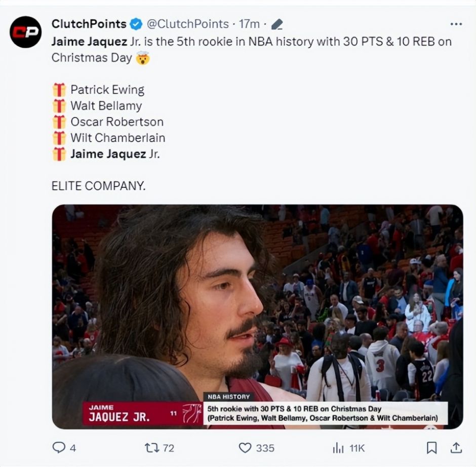This screenshot has width=476, height=467.
Task: Click the exploding head emoji
Action: tap(142, 58)
